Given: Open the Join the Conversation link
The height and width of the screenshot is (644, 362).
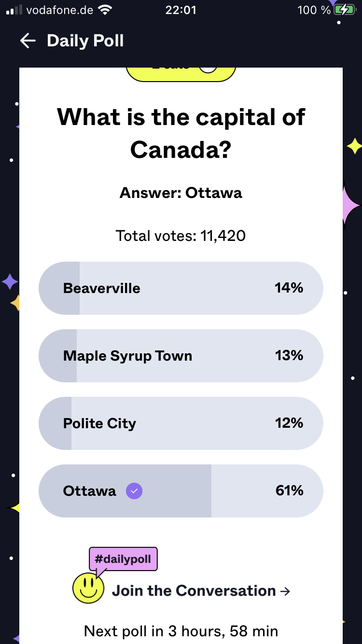Looking at the screenshot, I should [194, 591].
